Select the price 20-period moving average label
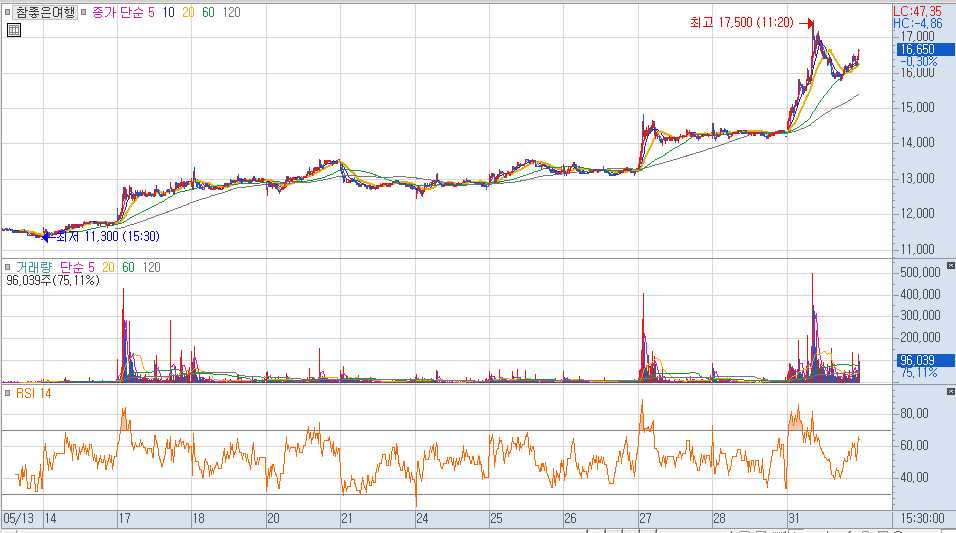 tap(188, 12)
